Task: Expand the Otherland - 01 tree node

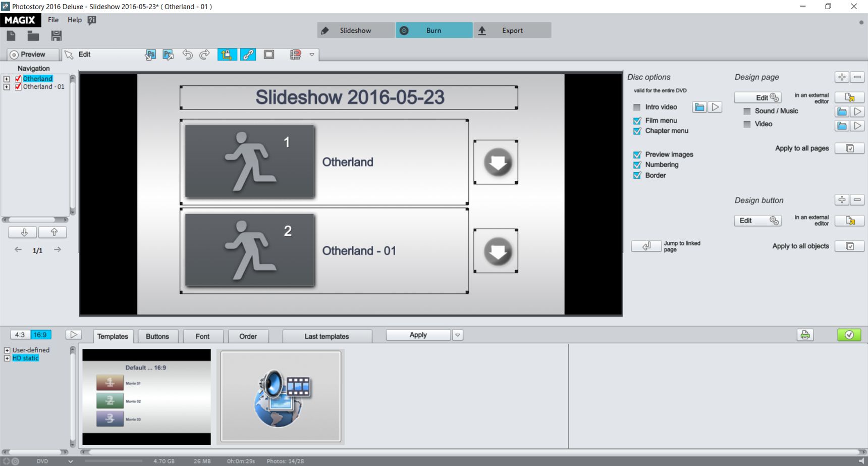Action: [x=7, y=87]
